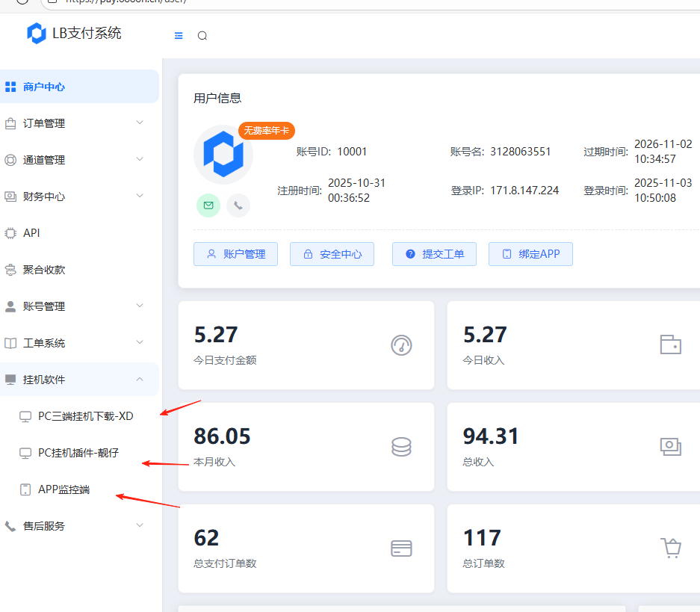Click the 绑定APP button

click(x=530, y=254)
